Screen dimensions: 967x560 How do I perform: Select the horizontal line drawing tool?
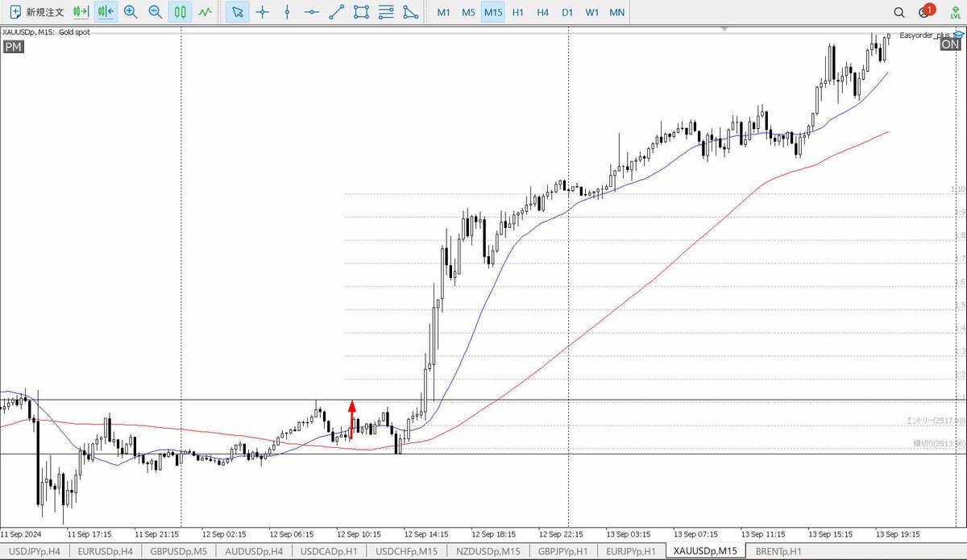pyautogui.click(x=312, y=12)
